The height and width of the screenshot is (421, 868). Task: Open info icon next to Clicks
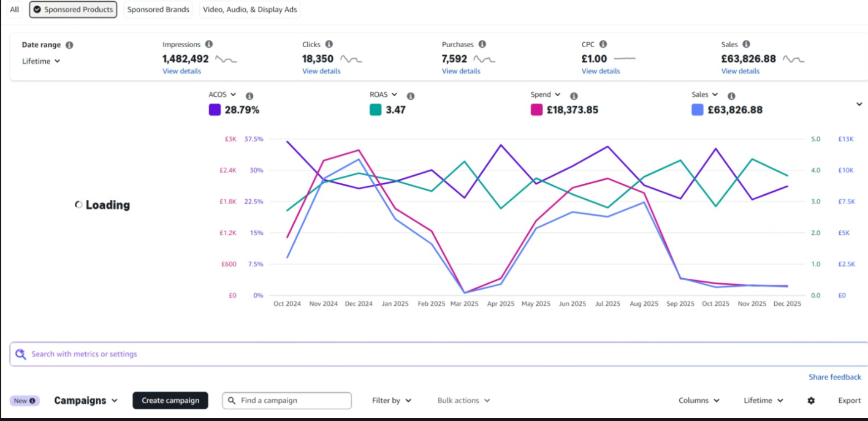329,44
